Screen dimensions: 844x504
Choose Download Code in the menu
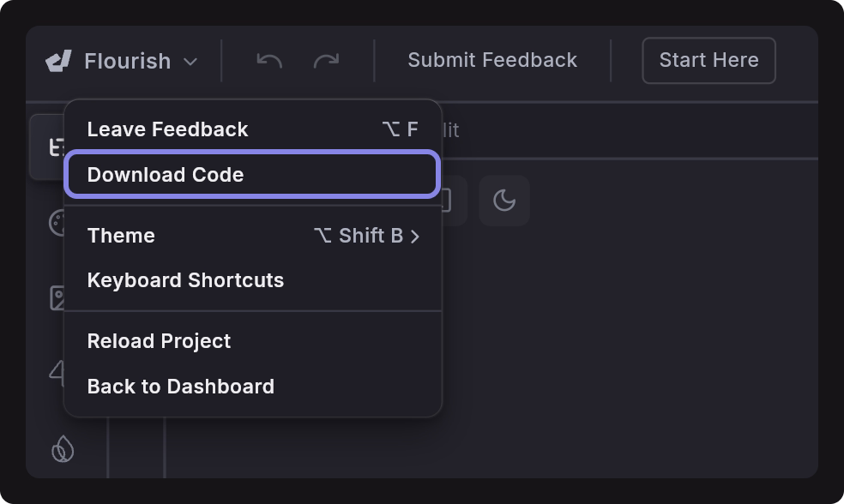tap(253, 174)
